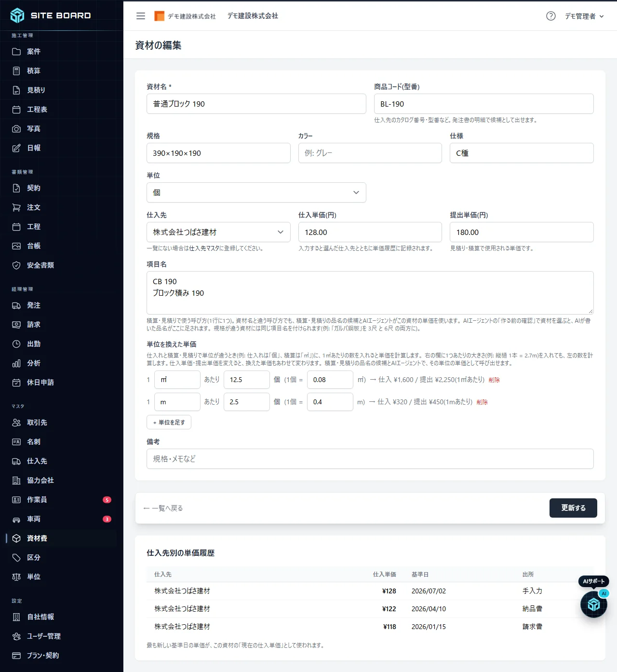Click the 資材名 input field

pos(256,104)
